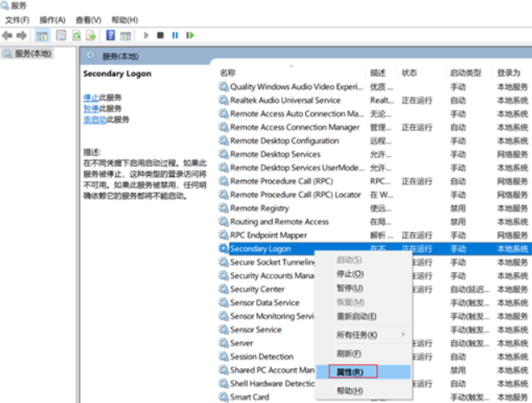
Task: Click the Start Service play icon
Action: pyautogui.click(x=147, y=35)
